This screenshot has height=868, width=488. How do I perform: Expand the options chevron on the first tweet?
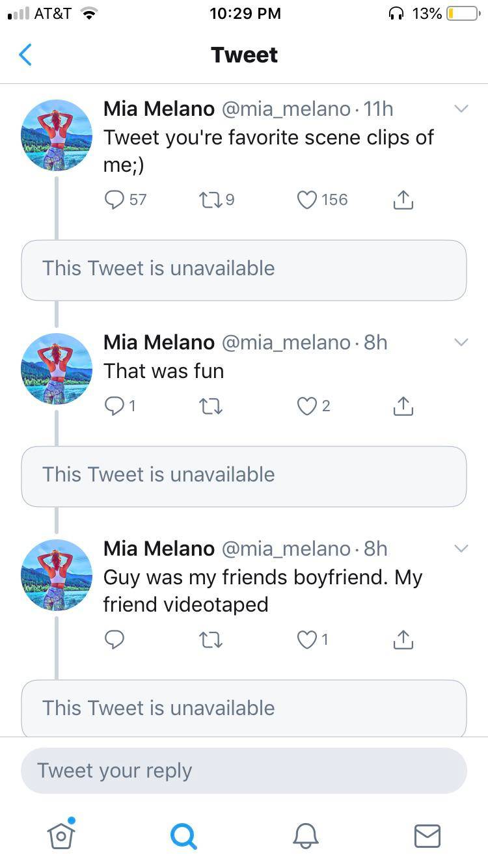461,109
